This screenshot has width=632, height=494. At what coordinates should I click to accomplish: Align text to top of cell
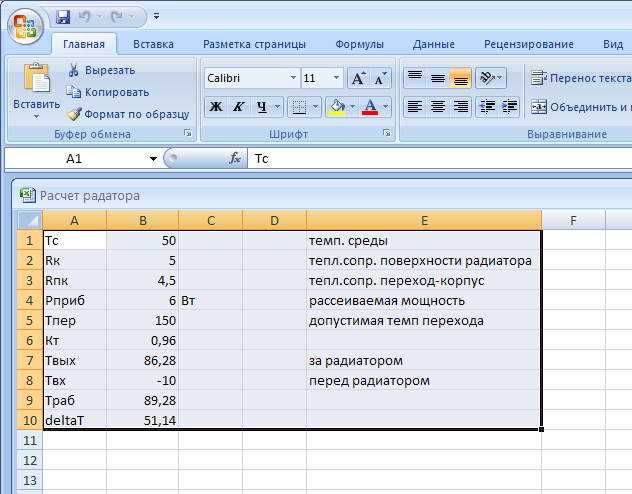click(415, 77)
